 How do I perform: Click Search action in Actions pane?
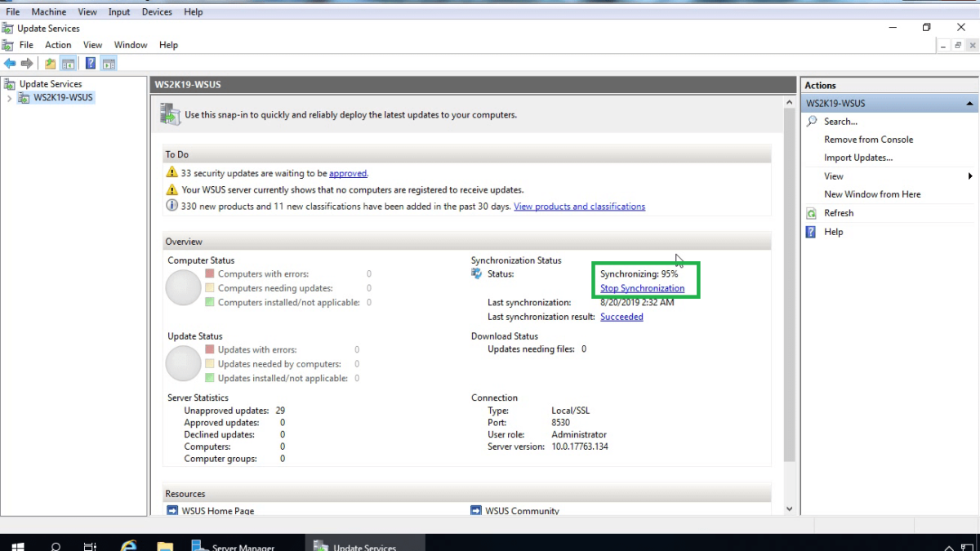coord(840,122)
